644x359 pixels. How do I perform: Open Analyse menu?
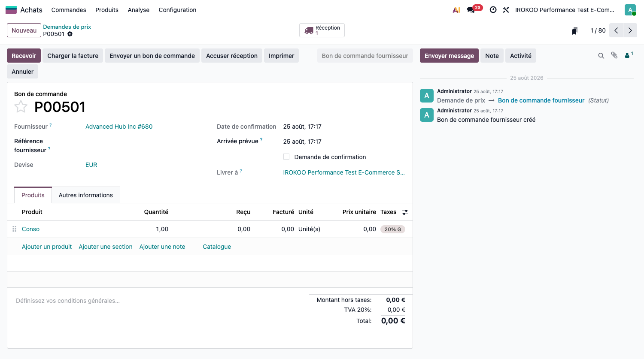[x=139, y=10]
